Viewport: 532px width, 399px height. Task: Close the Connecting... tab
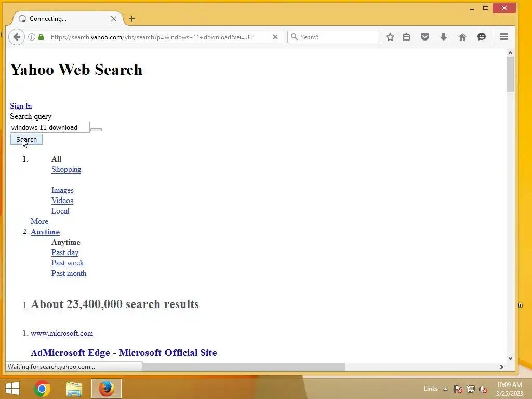coord(114,19)
